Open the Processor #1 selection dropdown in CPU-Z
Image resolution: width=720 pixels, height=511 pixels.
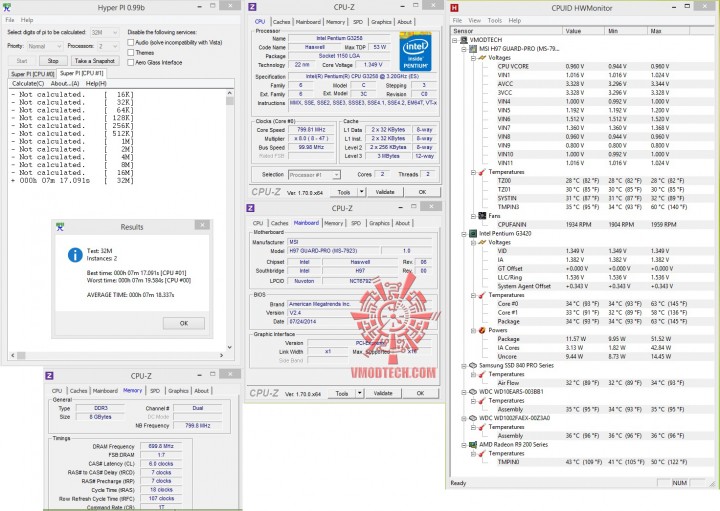click(337, 175)
